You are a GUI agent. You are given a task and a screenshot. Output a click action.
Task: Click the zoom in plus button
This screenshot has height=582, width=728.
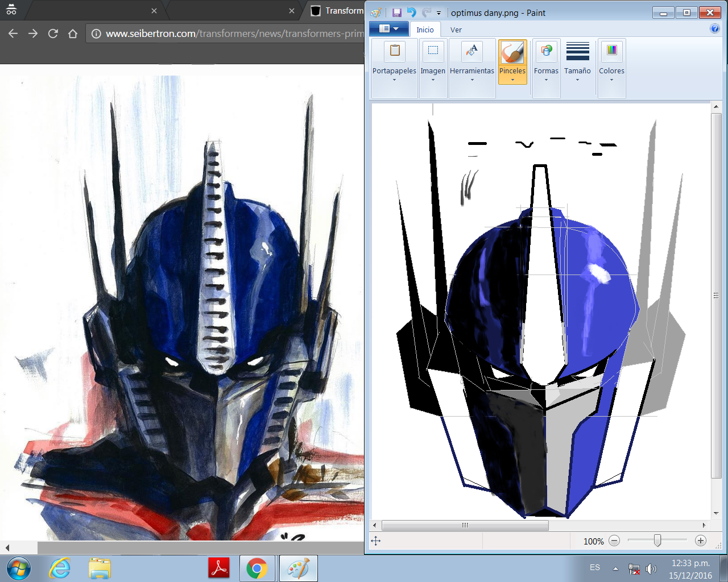(701, 541)
